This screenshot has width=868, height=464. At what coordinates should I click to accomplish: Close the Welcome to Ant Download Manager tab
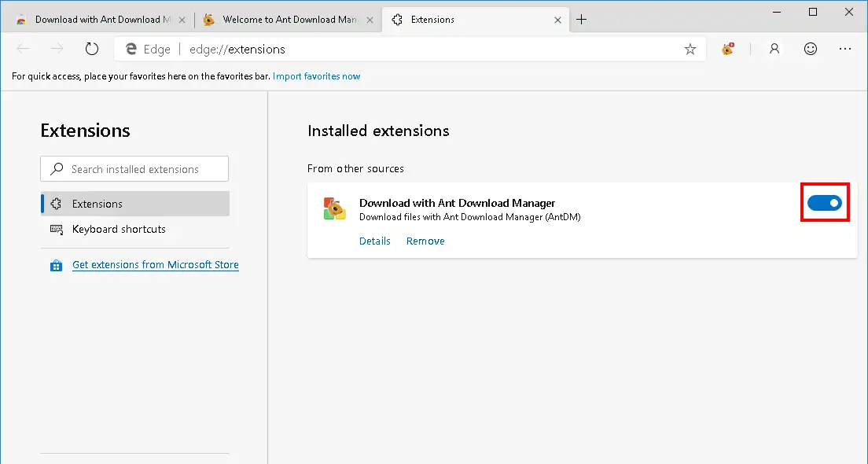pos(370,20)
